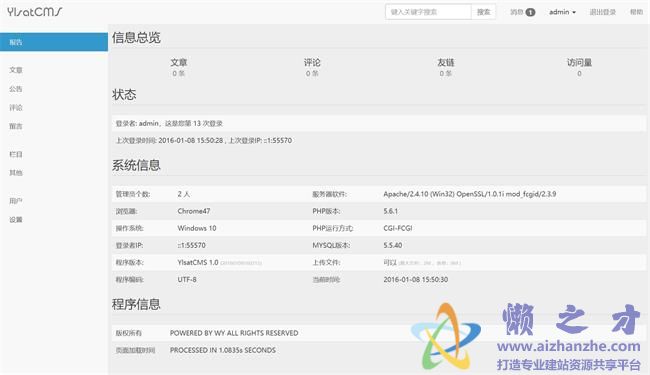Open the 文章 sidebar section

coord(16,70)
